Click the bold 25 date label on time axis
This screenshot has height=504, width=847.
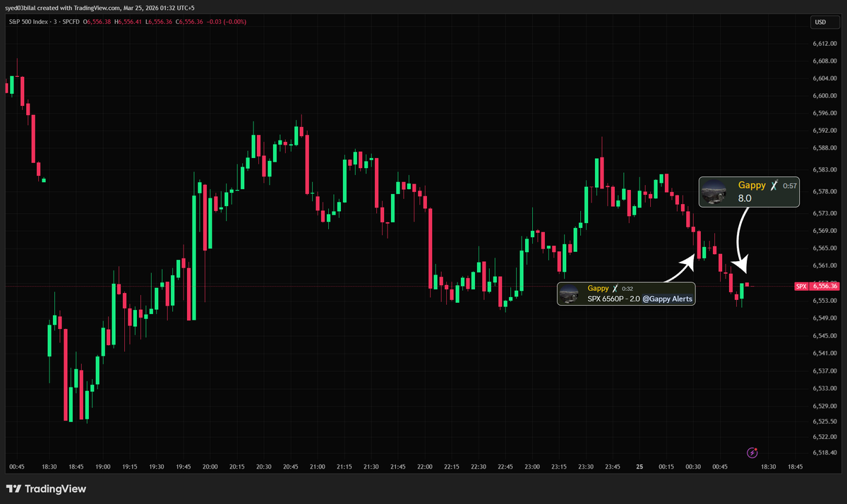click(639, 467)
